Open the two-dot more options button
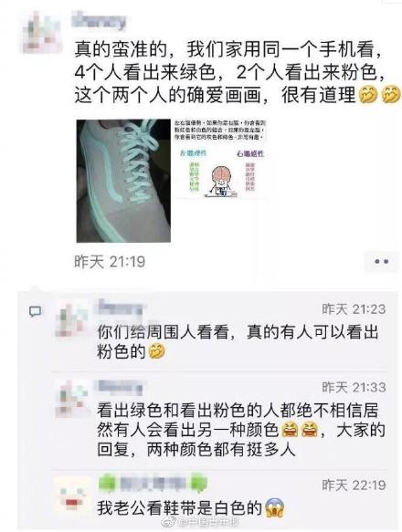This screenshot has height=532, width=402. [381, 262]
